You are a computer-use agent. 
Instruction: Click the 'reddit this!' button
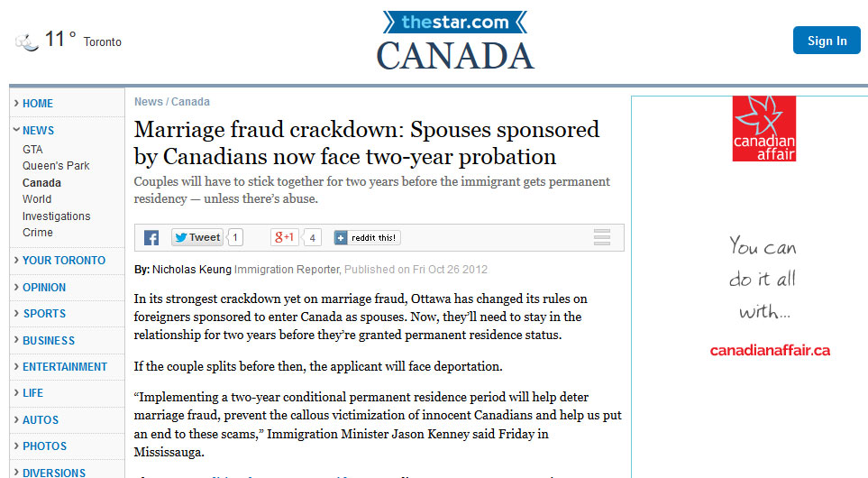[x=367, y=237]
